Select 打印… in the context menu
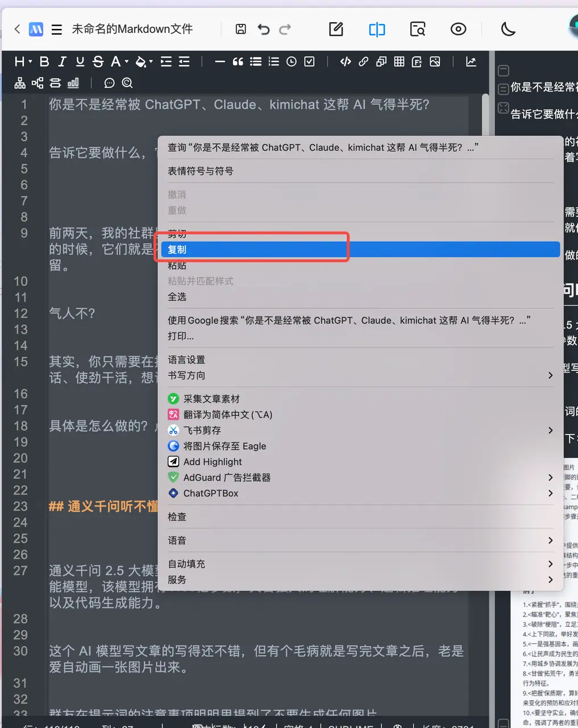578x728 pixels. point(360,336)
